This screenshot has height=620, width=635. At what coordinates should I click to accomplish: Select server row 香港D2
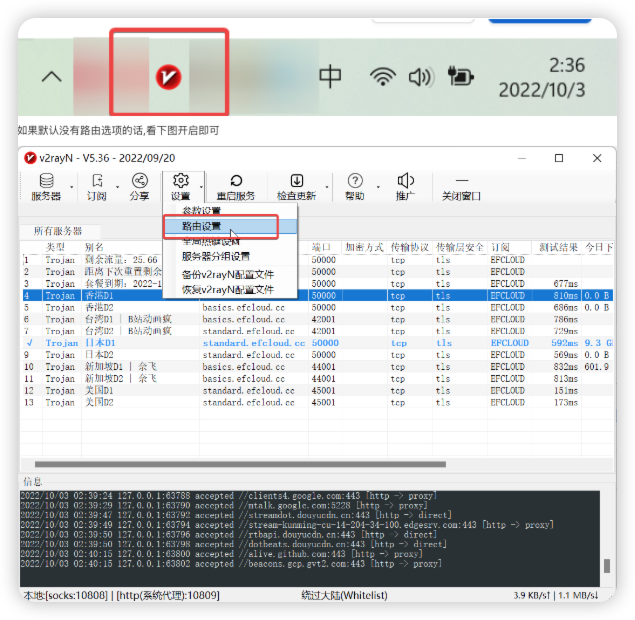tap(318, 307)
